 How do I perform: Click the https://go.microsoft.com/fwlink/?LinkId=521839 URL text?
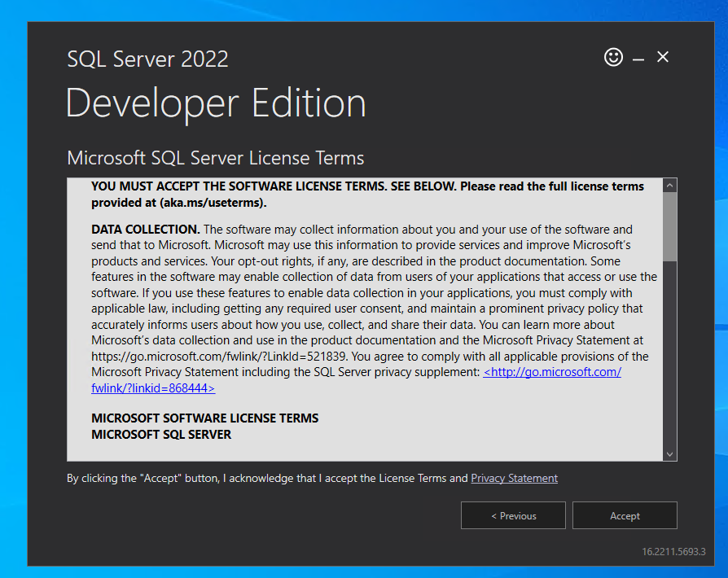pos(213,356)
